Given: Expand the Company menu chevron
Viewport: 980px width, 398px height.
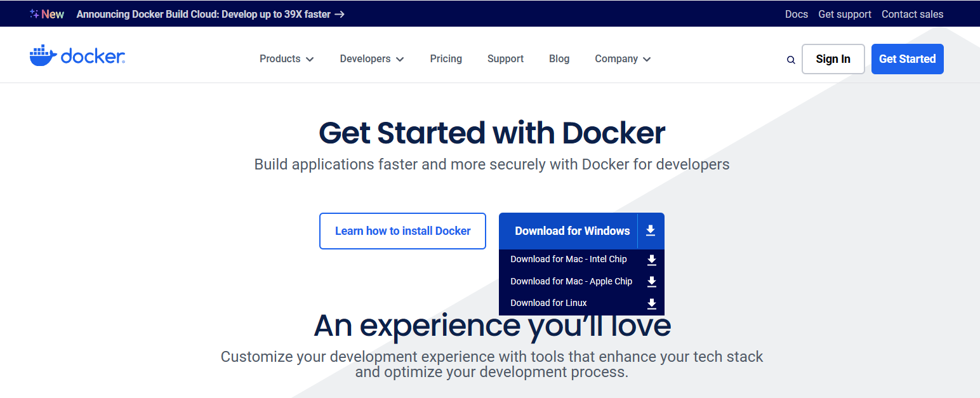Looking at the screenshot, I should (647, 59).
